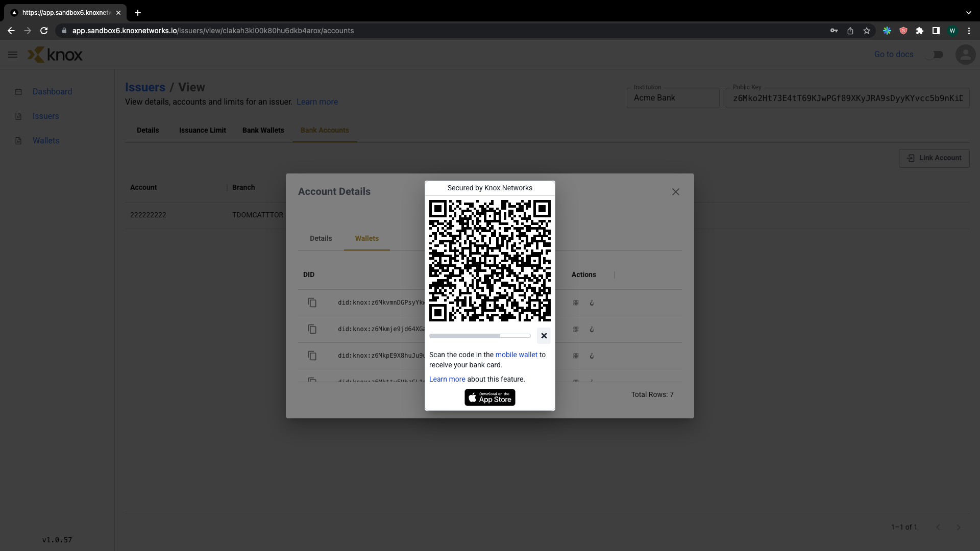Bookmark page with the star icon

(867, 31)
